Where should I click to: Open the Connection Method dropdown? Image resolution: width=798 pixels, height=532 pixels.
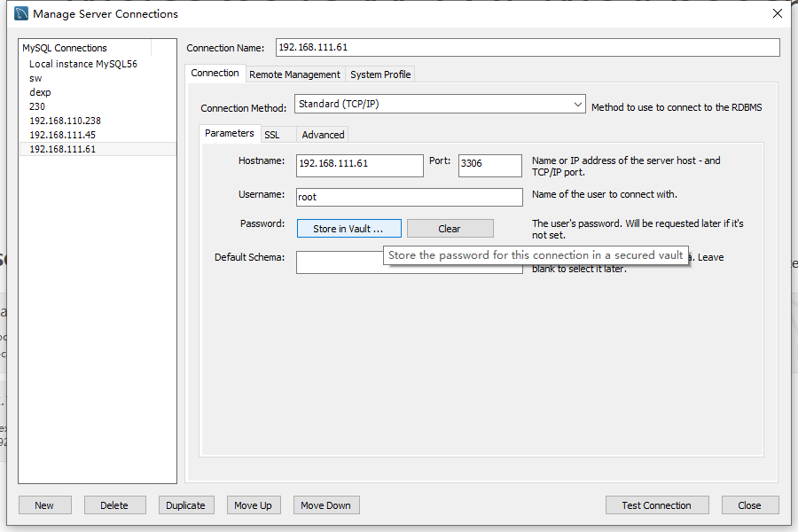(440, 104)
